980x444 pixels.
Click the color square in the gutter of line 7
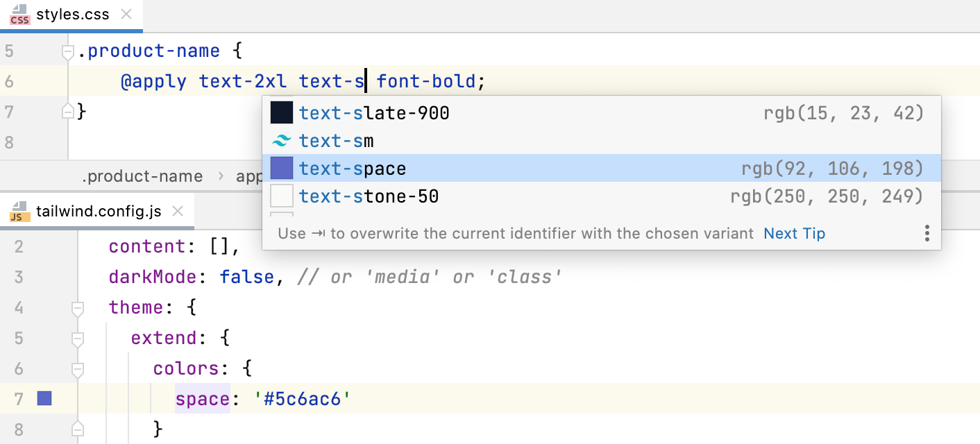pos(44,398)
